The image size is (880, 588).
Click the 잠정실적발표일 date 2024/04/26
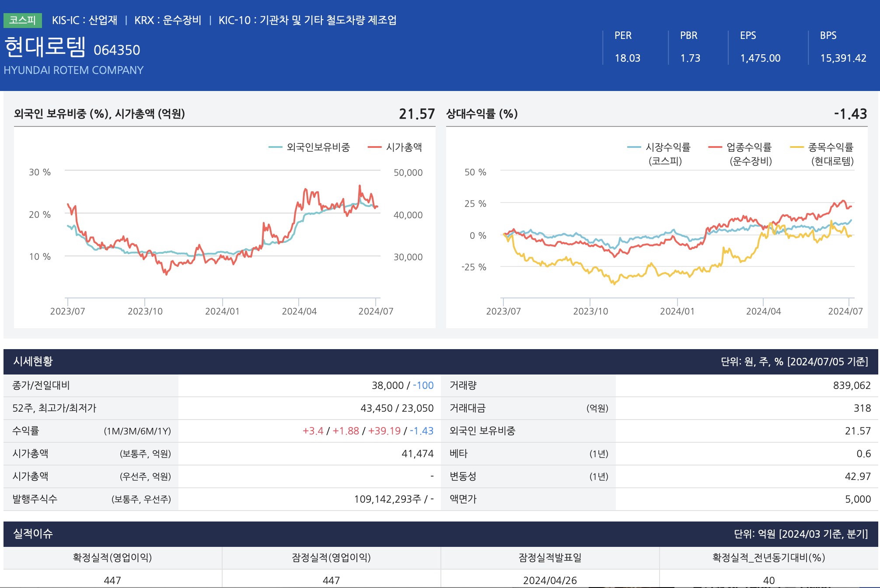(550, 580)
